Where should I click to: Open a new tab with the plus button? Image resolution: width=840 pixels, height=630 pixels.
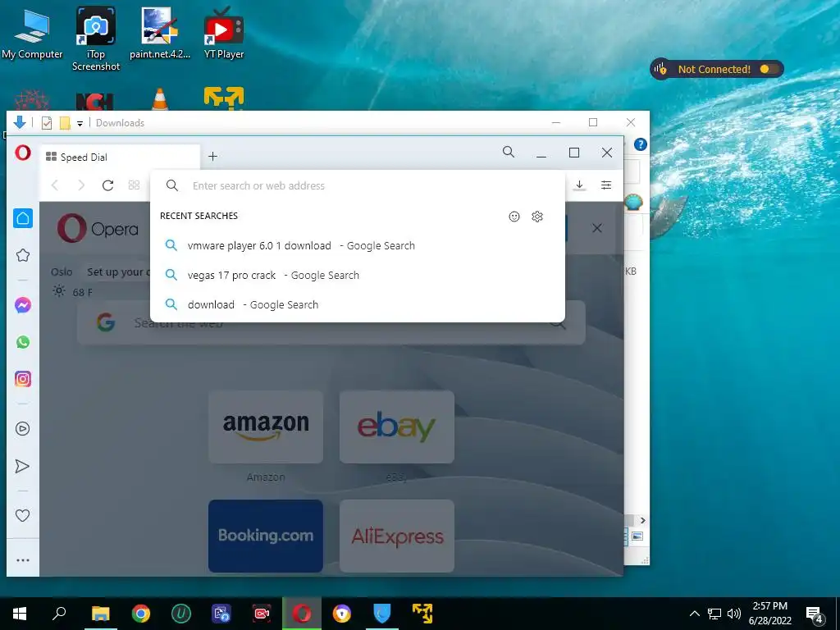pos(212,157)
